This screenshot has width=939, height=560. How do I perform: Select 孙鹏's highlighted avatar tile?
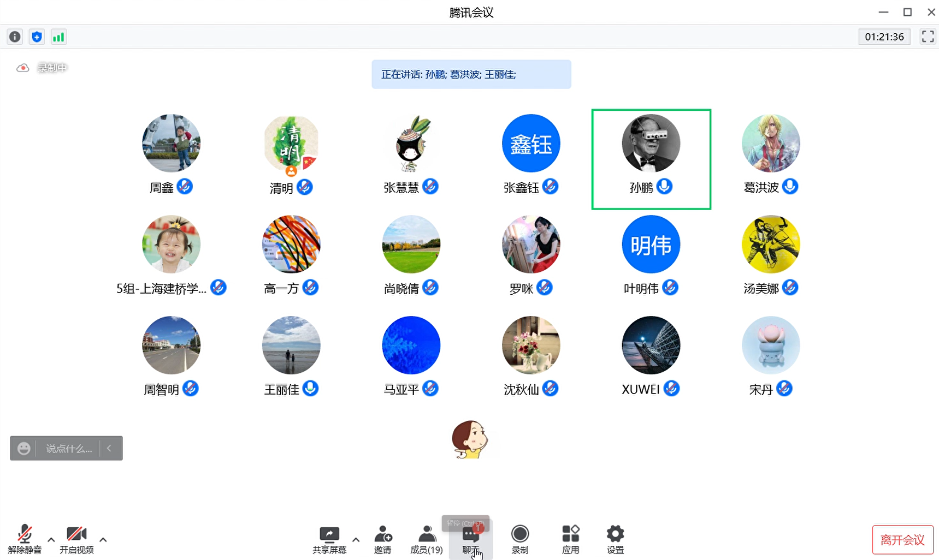point(651,158)
